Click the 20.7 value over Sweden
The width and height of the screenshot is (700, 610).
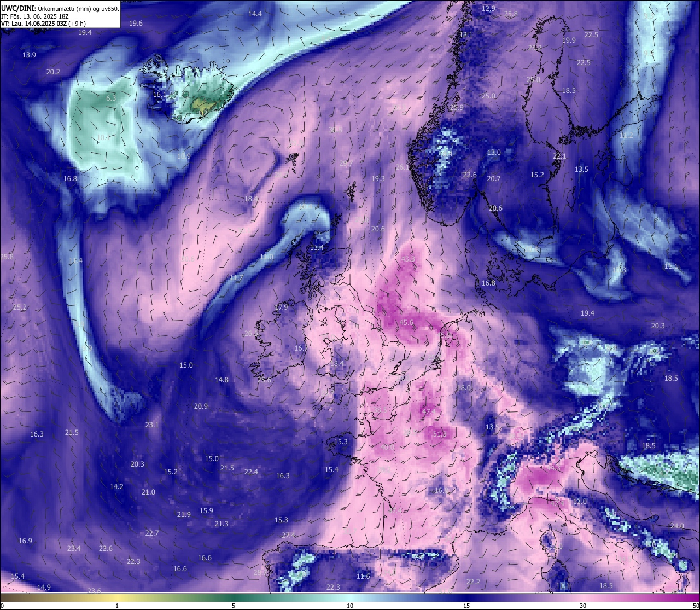(494, 178)
